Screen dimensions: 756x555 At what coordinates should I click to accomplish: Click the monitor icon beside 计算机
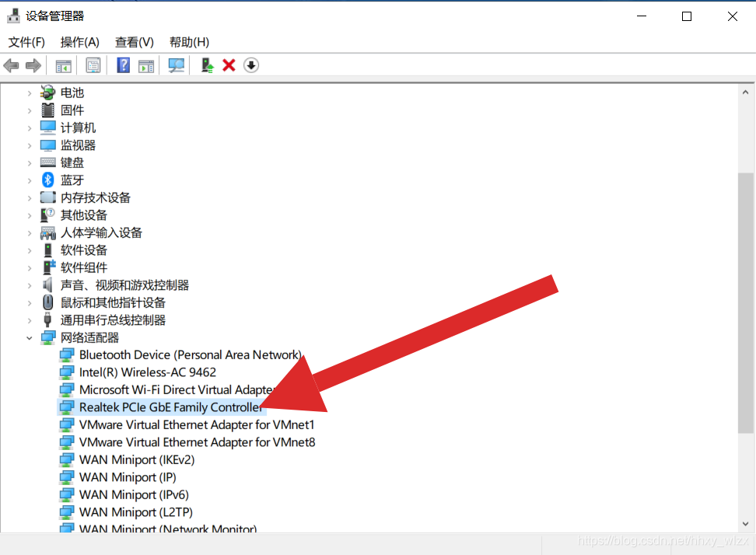[47, 127]
